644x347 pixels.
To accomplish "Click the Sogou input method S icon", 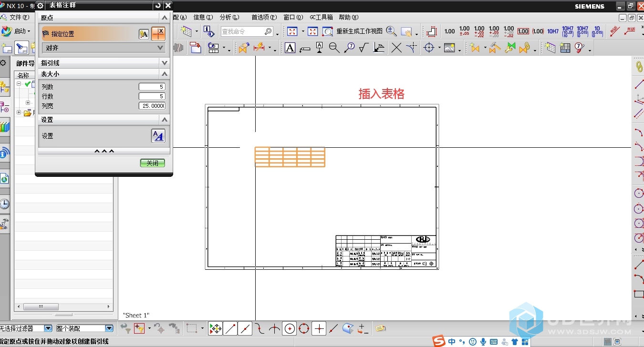I will [x=439, y=341].
